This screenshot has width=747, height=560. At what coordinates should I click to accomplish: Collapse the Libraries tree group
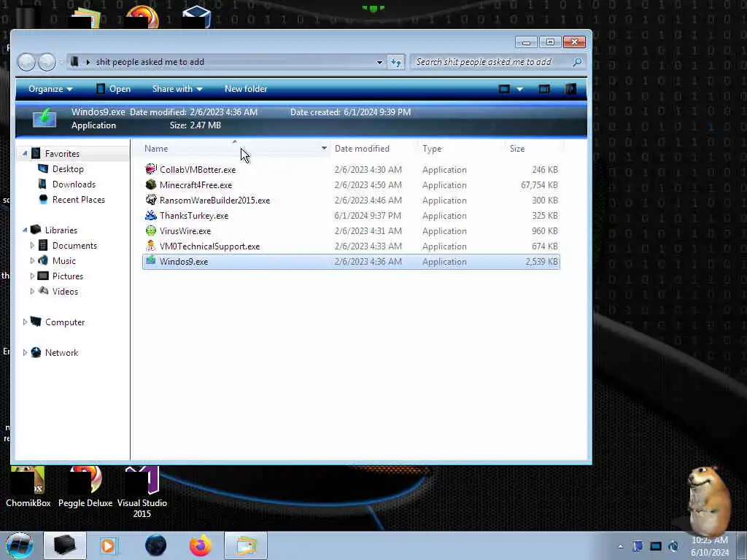pos(25,230)
